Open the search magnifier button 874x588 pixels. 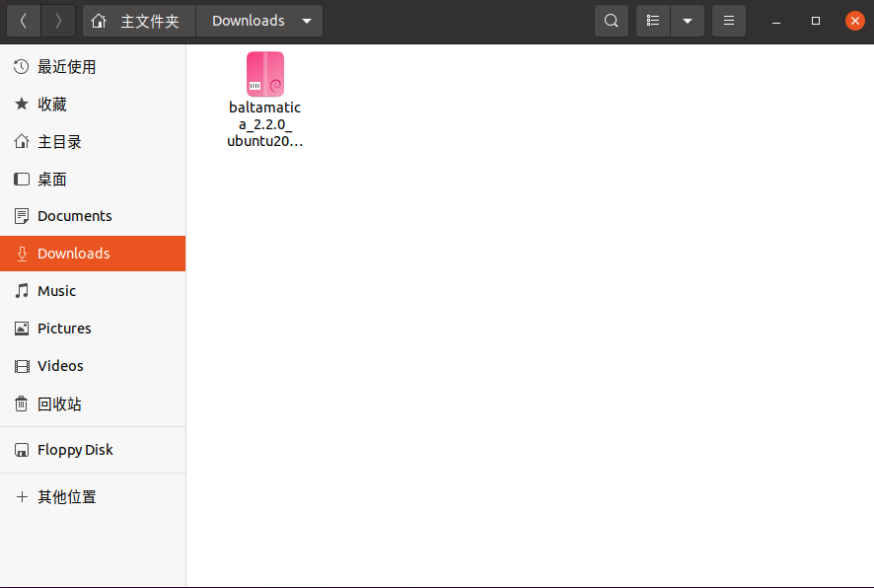click(x=612, y=21)
